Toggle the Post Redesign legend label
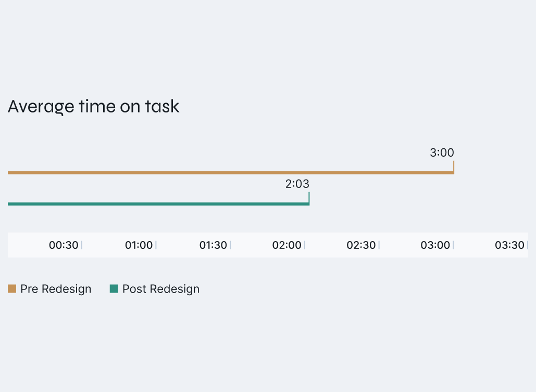Viewport: 536px width, 392px height. (160, 289)
